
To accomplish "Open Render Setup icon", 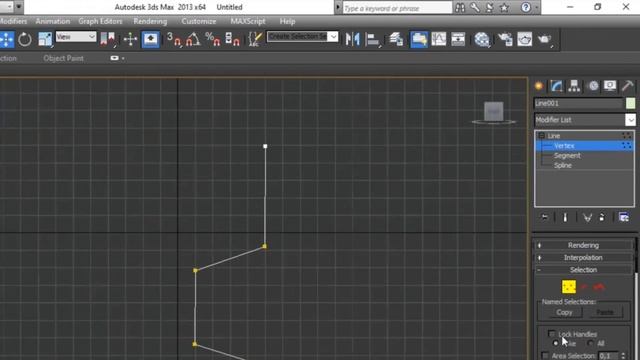I will [x=505, y=40].
